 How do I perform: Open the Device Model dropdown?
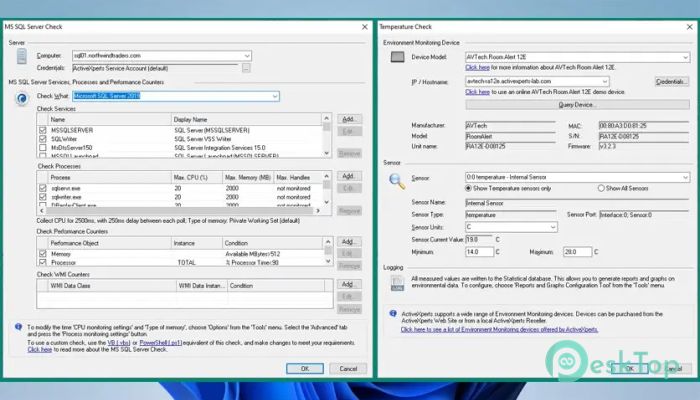coord(685,57)
